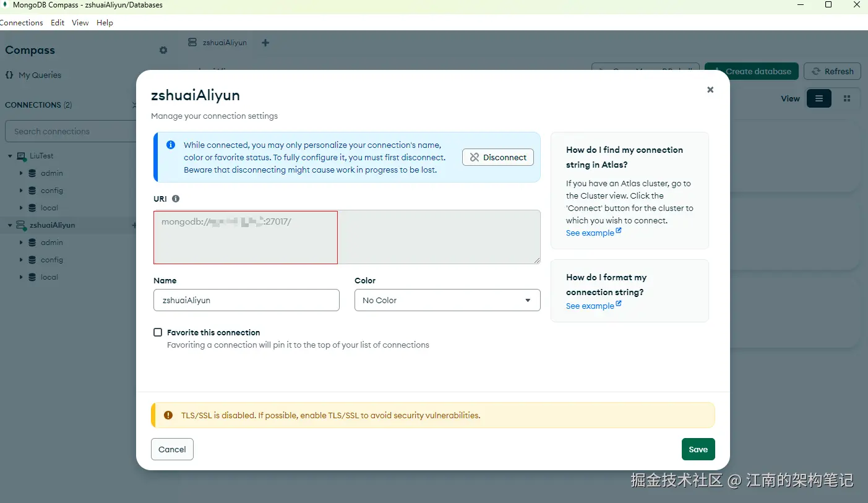Open See example link for Atlas connection
868x503 pixels.
(590, 233)
